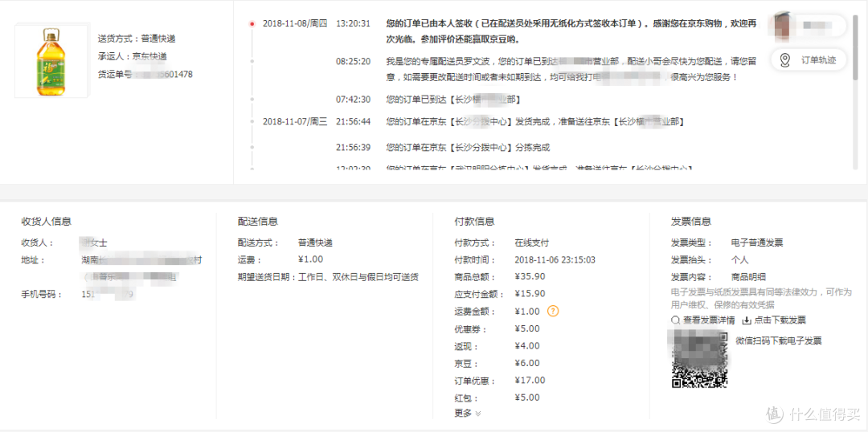Click the 运费 value ¥1.00 in 配送信息
The image size is (868, 432).
tap(310, 259)
